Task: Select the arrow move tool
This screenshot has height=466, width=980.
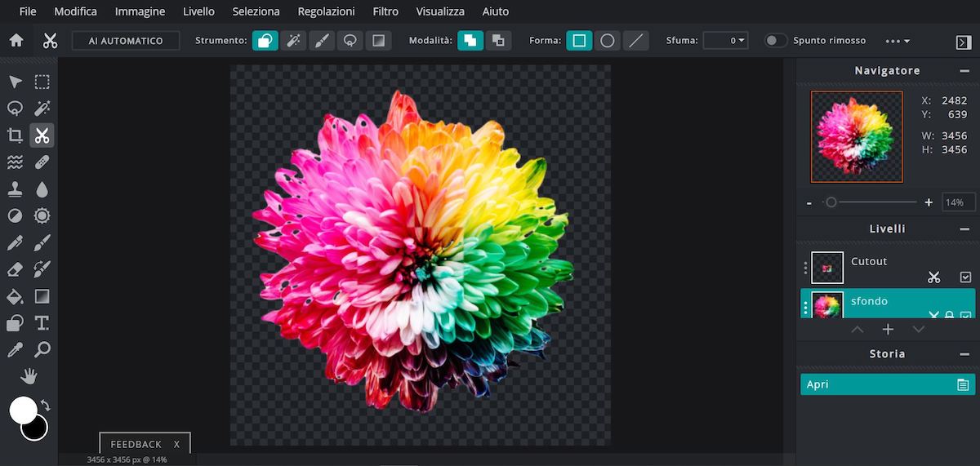Action: tap(15, 82)
